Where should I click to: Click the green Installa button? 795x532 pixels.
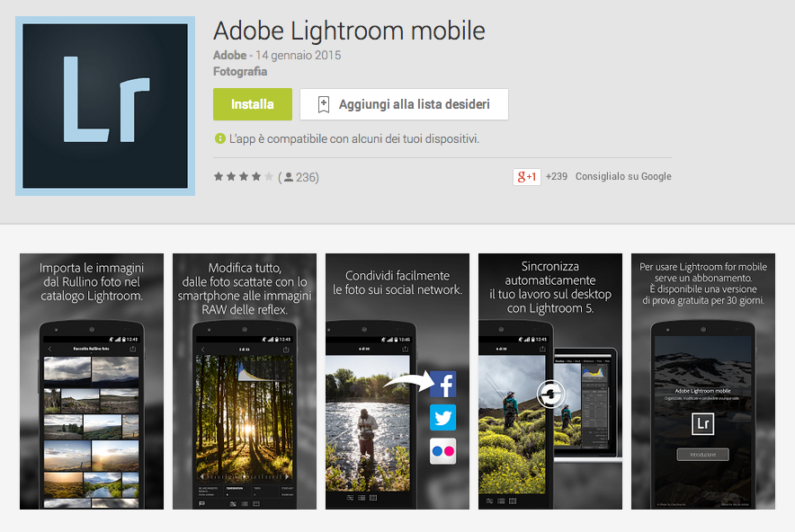[253, 104]
